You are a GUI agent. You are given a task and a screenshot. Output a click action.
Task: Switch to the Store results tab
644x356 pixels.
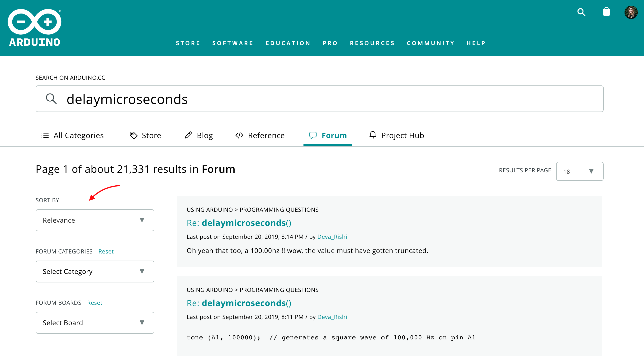coord(145,135)
